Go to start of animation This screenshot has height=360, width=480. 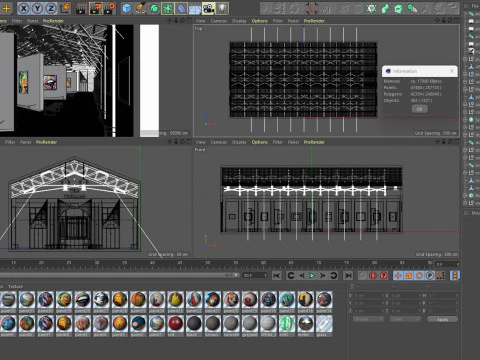tap(276, 275)
